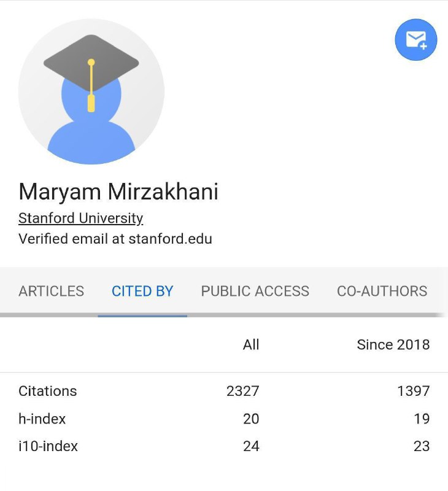Show the Co-Authors tab

(x=382, y=291)
